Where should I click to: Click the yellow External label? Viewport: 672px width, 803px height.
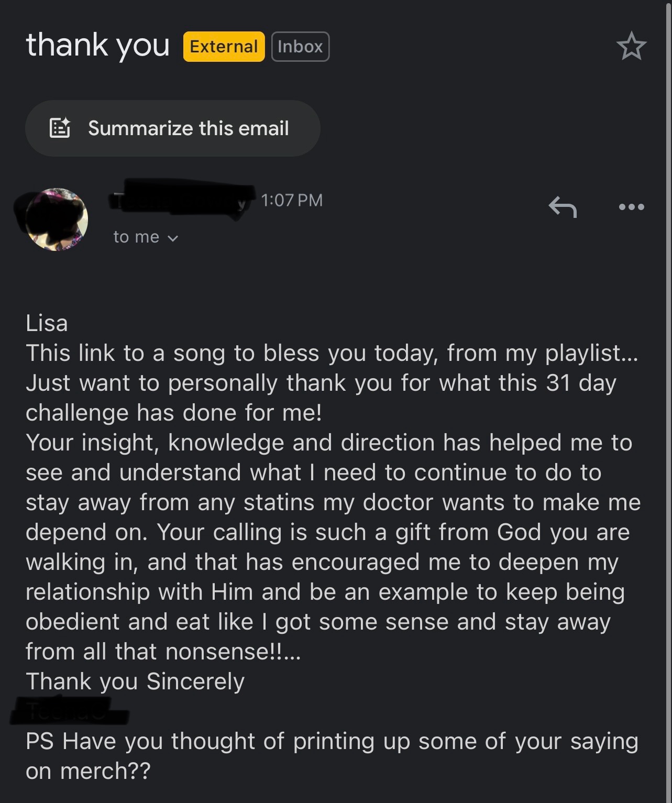tap(224, 47)
